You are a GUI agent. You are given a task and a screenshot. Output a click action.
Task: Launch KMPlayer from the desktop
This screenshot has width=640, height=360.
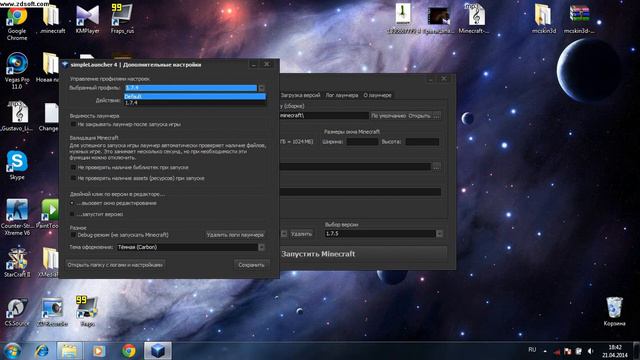point(87,19)
